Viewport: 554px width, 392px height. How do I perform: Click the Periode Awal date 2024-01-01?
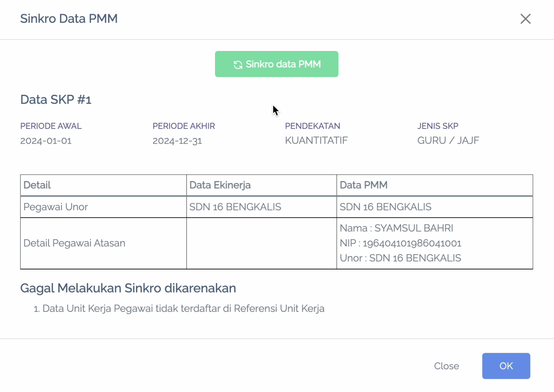click(46, 141)
